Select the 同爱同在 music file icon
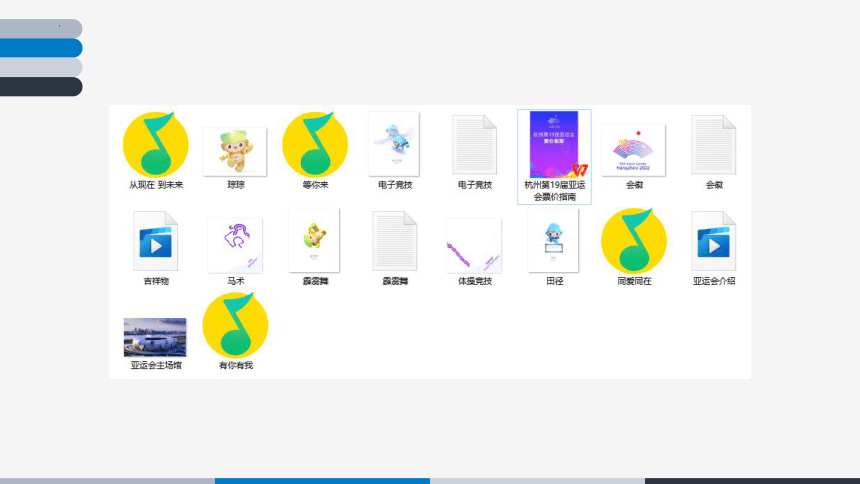Image resolution: width=860 pixels, height=484 pixels. [634, 240]
